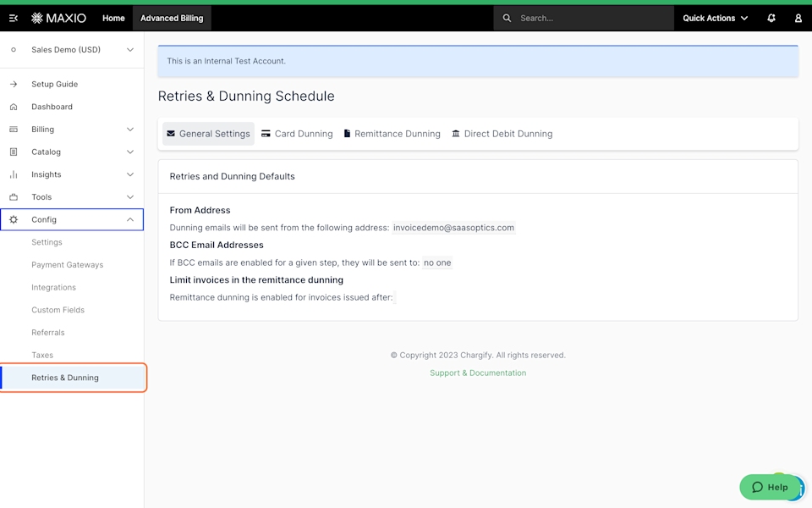Click the search magnifier icon
The image size is (812, 508).
(x=507, y=18)
